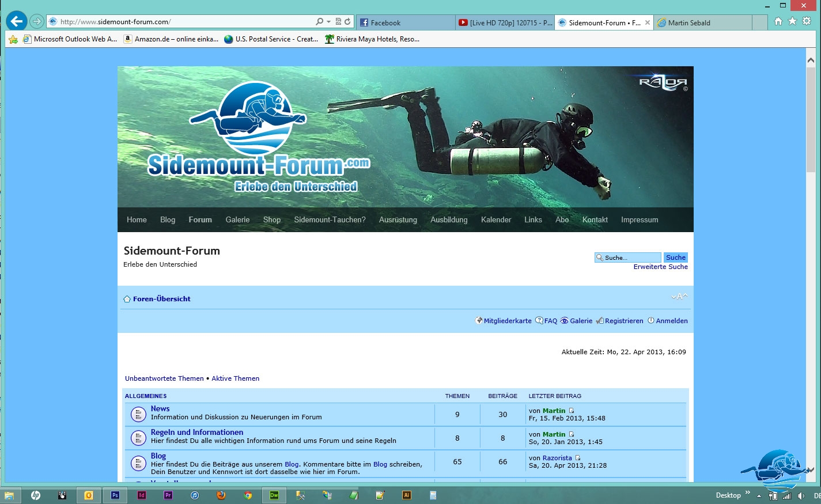
Task: Refresh the page with the reload icon
Action: point(347,22)
